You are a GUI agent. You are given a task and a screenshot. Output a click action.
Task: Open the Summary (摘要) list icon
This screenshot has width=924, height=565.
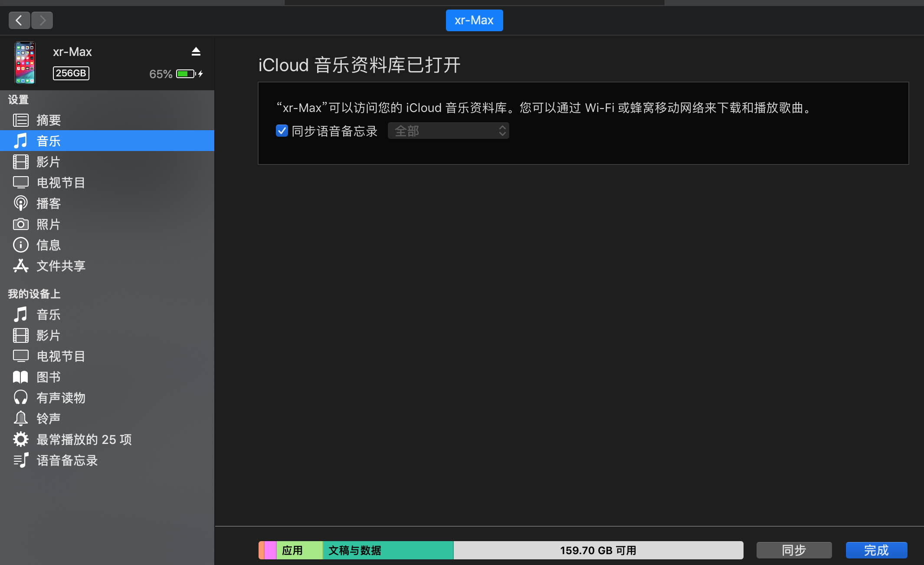(20, 120)
